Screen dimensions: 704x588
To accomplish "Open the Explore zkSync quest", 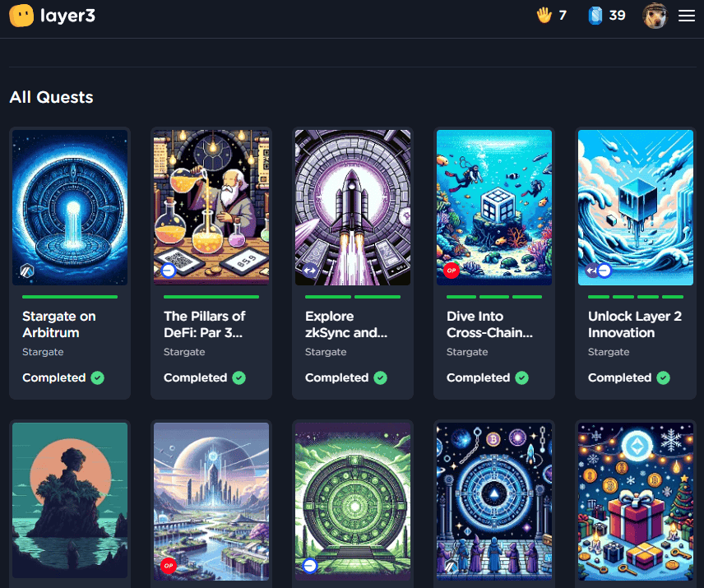I will click(346, 324).
